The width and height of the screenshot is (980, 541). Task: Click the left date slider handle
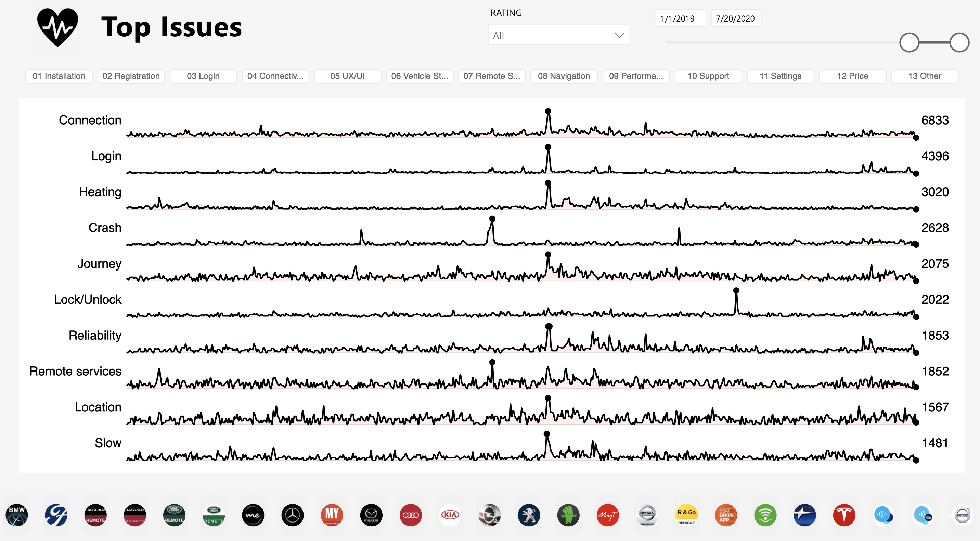(909, 42)
